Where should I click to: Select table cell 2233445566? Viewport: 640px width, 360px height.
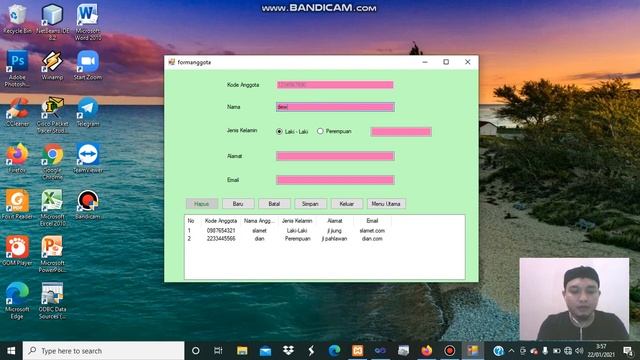click(x=221, y=239)
